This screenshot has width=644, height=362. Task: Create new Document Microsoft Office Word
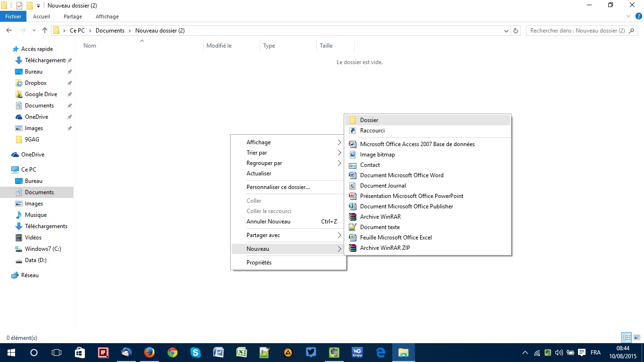point(428,175)
